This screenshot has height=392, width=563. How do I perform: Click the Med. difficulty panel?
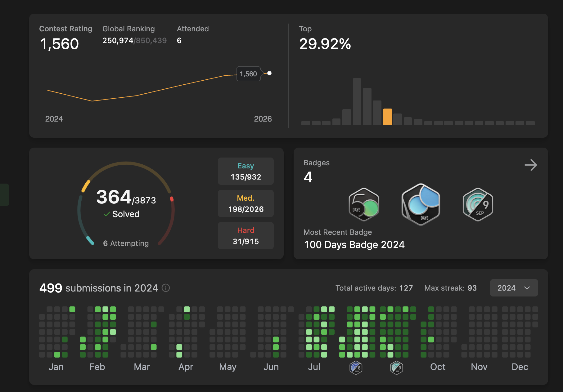pyautogui.click(x=245, y=203)
